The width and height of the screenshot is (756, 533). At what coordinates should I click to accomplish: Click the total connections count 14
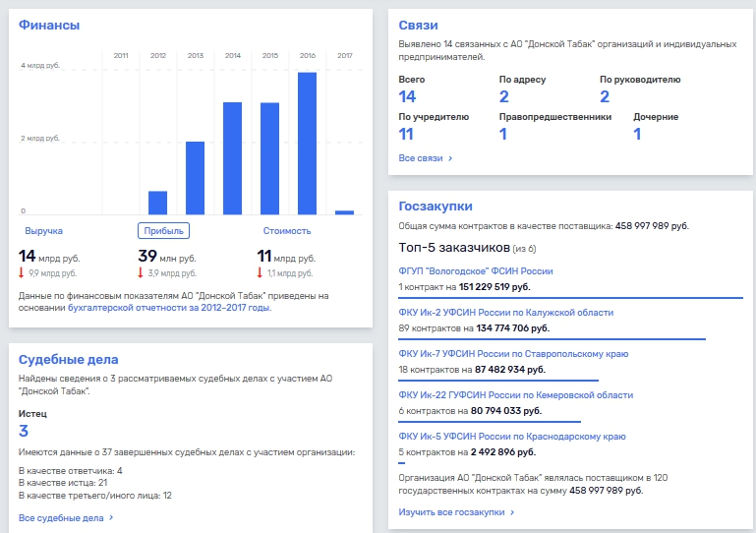[x=407, y=96]
